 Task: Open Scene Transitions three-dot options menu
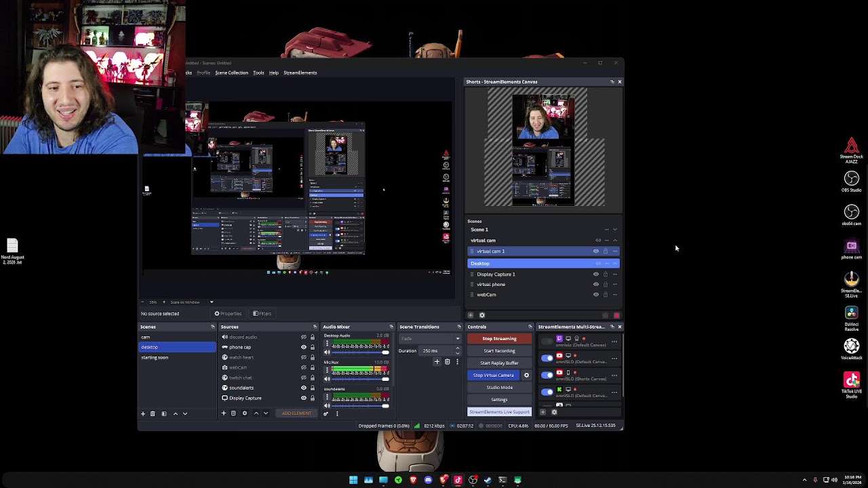(458, 362)
